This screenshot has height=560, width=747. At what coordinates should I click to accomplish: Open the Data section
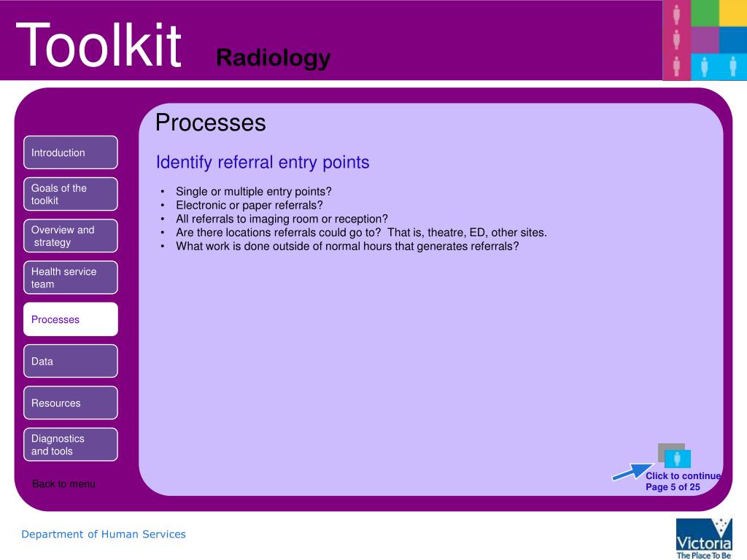tap(71, 361)
